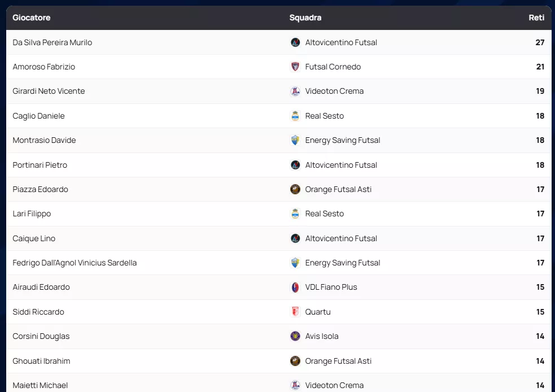This screenshot has width=555, height=392.
Task: Click the Futsal Cornedo team crest
Action: pyautogui.click(x=295, y=67)
